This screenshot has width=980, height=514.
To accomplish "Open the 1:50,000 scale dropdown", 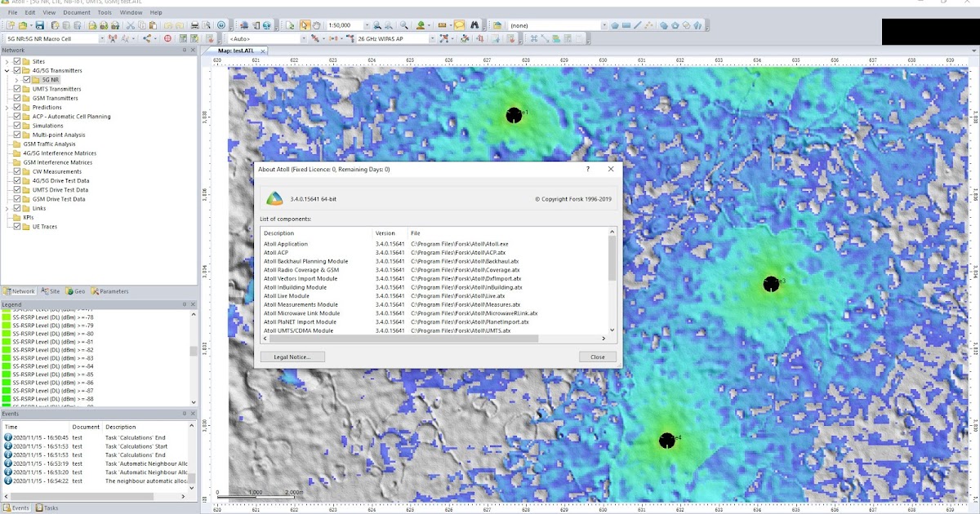I will coord(367,25).
